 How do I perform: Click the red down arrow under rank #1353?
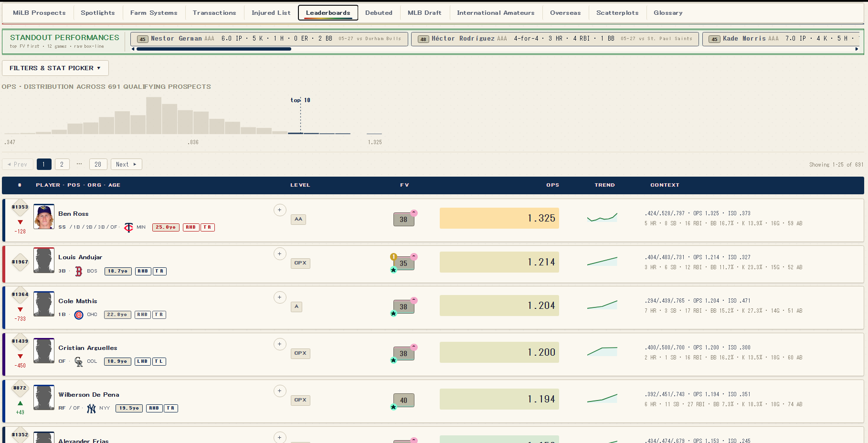[x=20, y=222]
